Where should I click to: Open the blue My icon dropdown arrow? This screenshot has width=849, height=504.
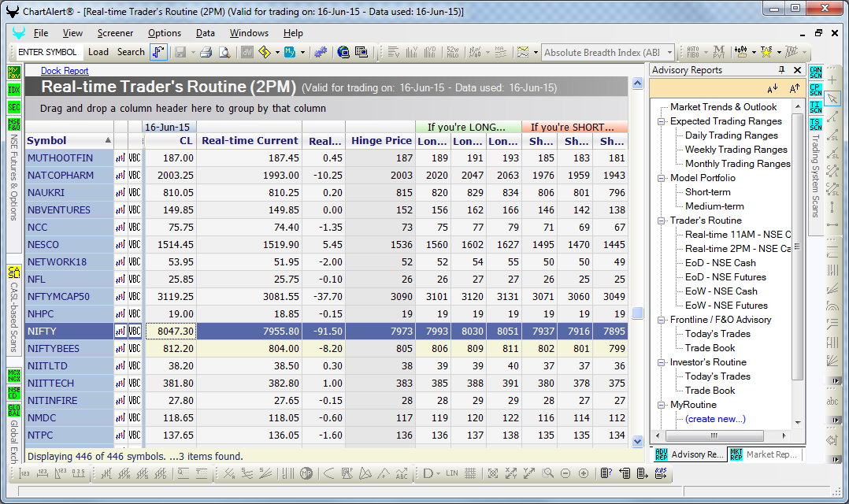[x=302, y=53]
